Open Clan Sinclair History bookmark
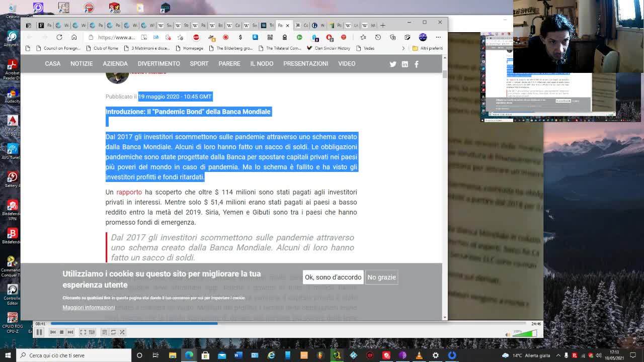The width and height of the screenshot is (644, 362). [x=328, y=48]
